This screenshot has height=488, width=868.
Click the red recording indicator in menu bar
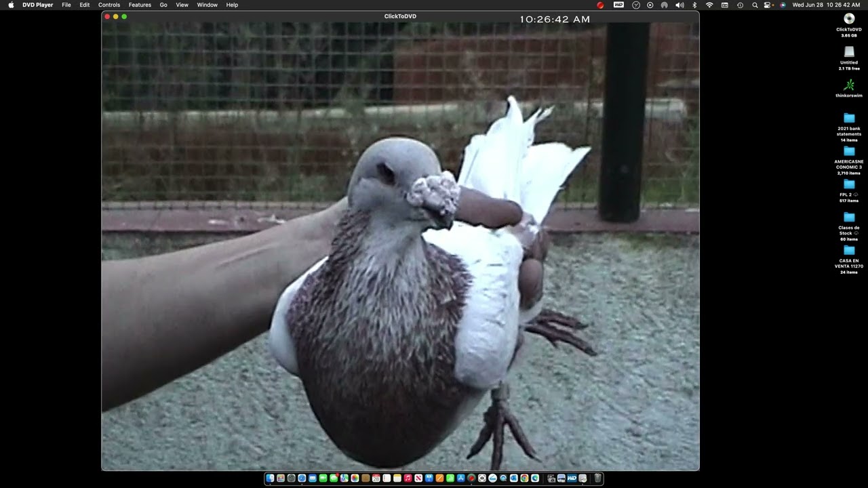[x=600, y=5]
